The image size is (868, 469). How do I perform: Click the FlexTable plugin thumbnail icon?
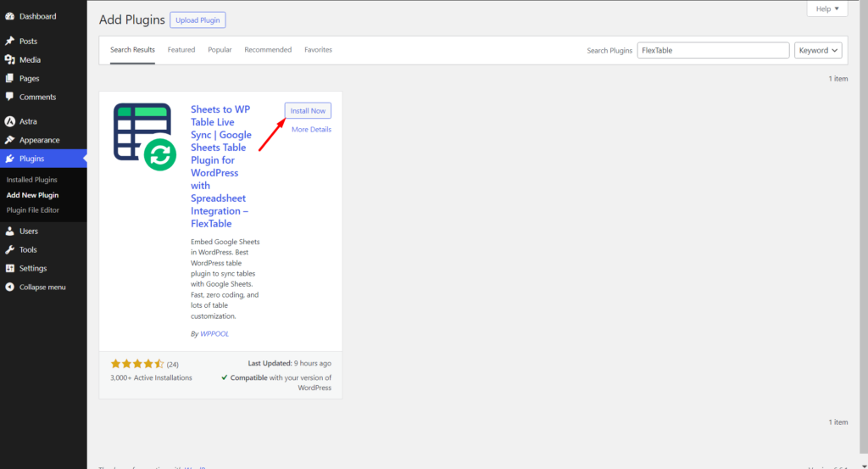145,137
